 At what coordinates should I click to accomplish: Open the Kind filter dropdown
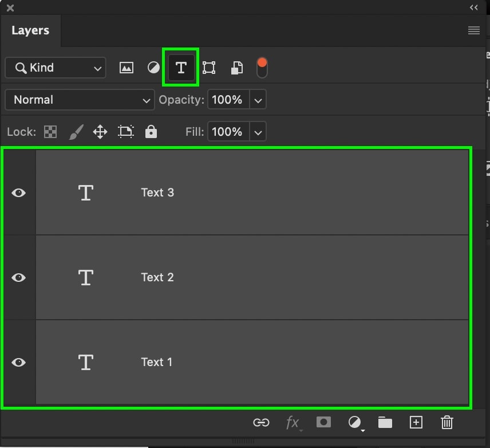click(55, 68)
